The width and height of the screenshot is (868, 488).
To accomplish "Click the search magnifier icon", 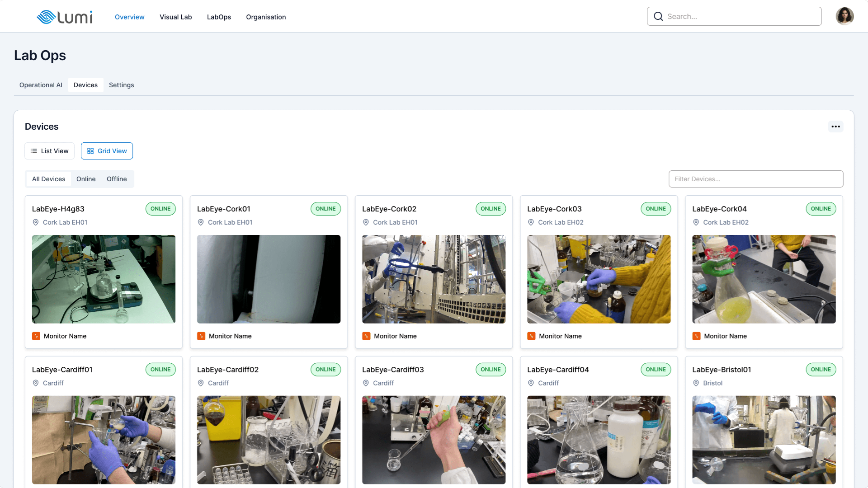I will [658, 16].
